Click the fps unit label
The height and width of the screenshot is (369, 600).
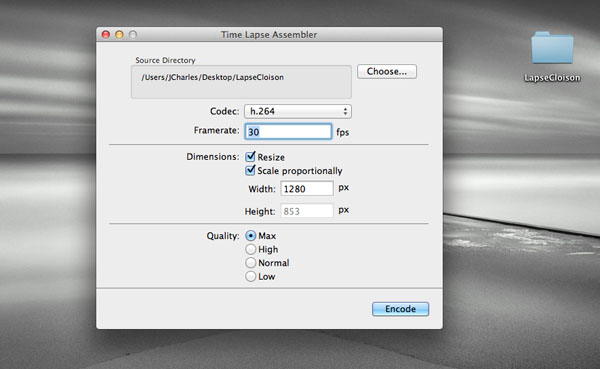click(342, 132)
